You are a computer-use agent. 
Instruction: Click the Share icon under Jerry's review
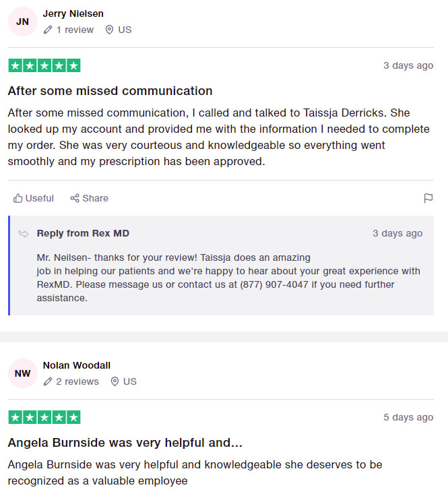click(x=75, y=198)
